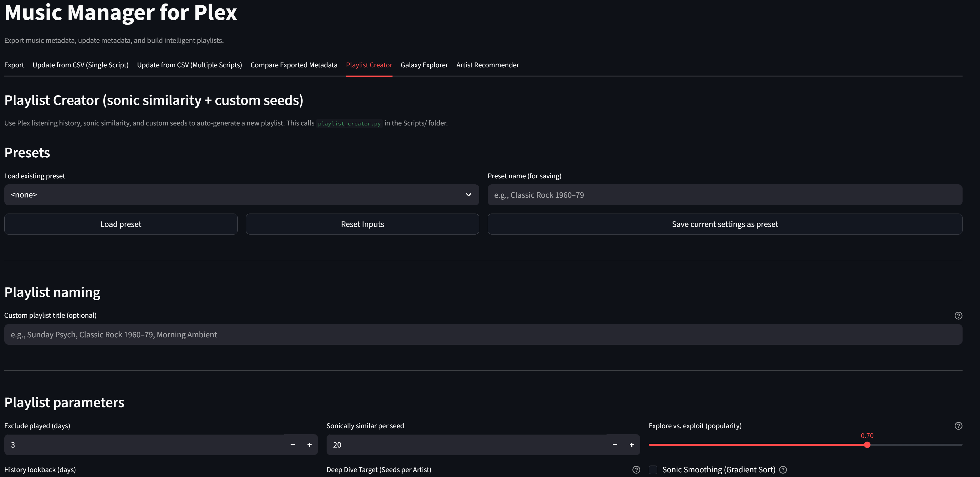The height and width of the screenshot is (477, 980).
Task: Focus the Preset name input field
Action: click(x=725, y=195)
